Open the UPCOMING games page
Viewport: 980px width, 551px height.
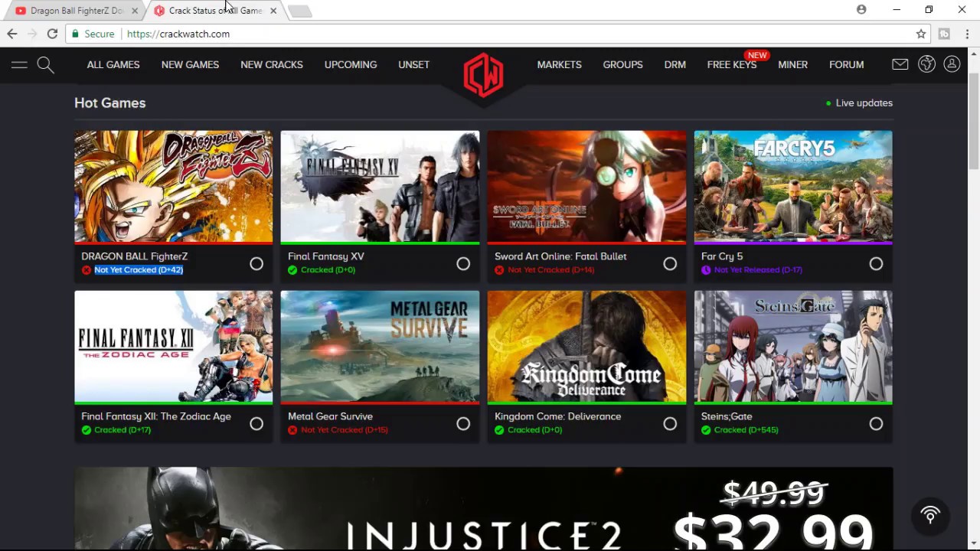click(x=351, y=64)
